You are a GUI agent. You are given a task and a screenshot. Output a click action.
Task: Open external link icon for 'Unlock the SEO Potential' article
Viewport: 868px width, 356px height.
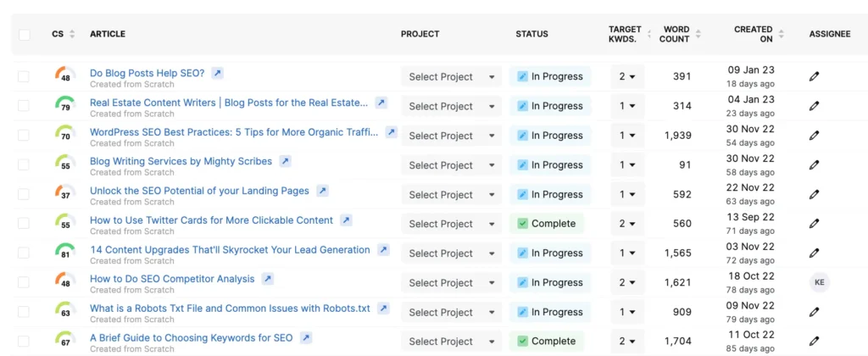coord(323,191)
